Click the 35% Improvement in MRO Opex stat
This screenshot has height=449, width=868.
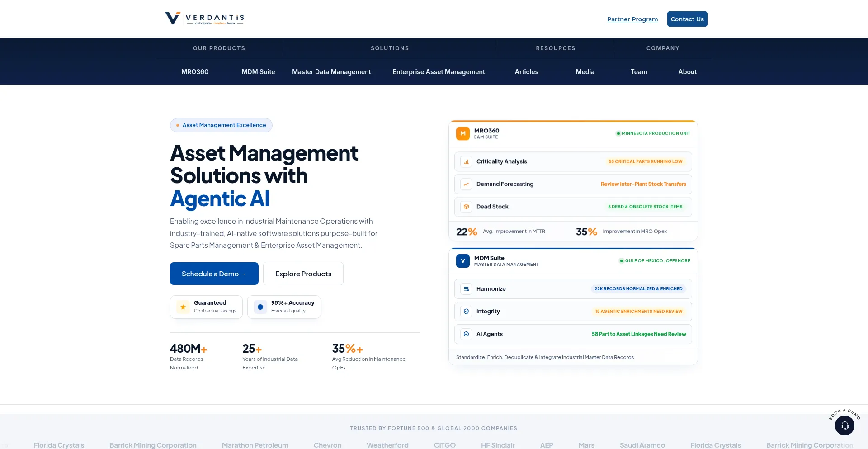click(621, 232)
